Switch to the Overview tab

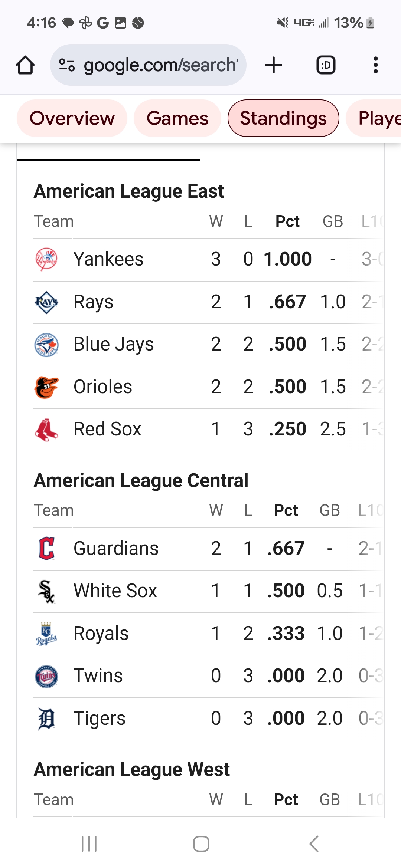(72, 118)
